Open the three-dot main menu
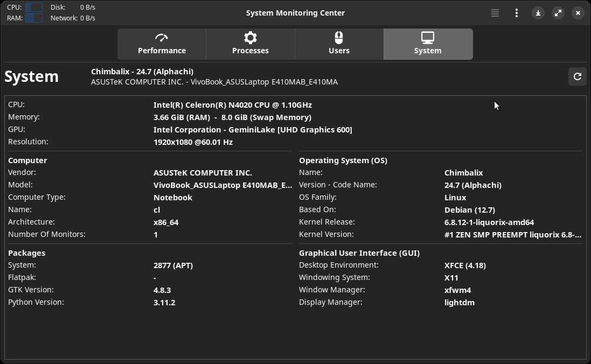 [517, 13]
